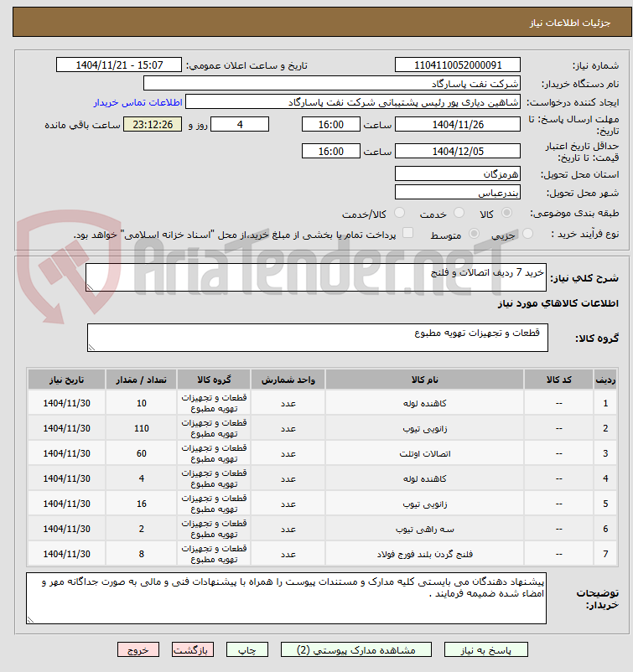
Task: Select the جزیی purchase type radio
Action: tap(528, 234)
